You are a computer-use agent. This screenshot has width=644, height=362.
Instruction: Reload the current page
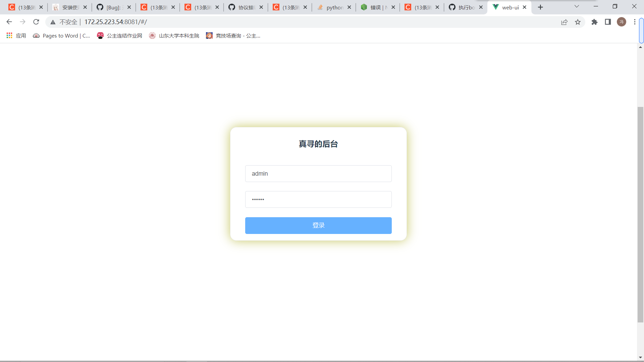point(36,22)
